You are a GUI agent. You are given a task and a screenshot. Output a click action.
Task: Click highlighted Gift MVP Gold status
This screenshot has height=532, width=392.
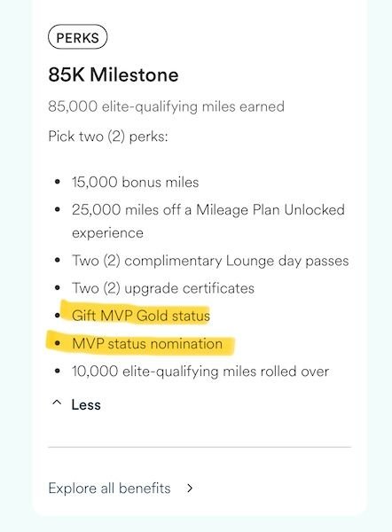click(141, 316)
